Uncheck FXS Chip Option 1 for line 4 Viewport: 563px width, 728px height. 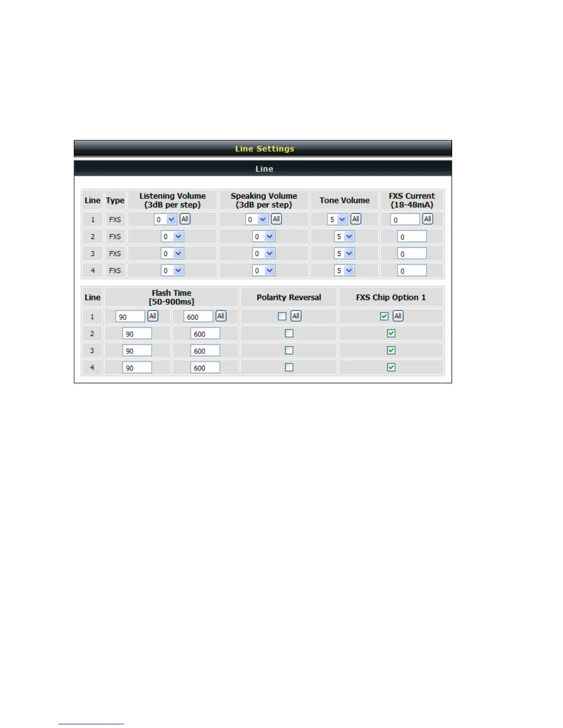[391, 367]
